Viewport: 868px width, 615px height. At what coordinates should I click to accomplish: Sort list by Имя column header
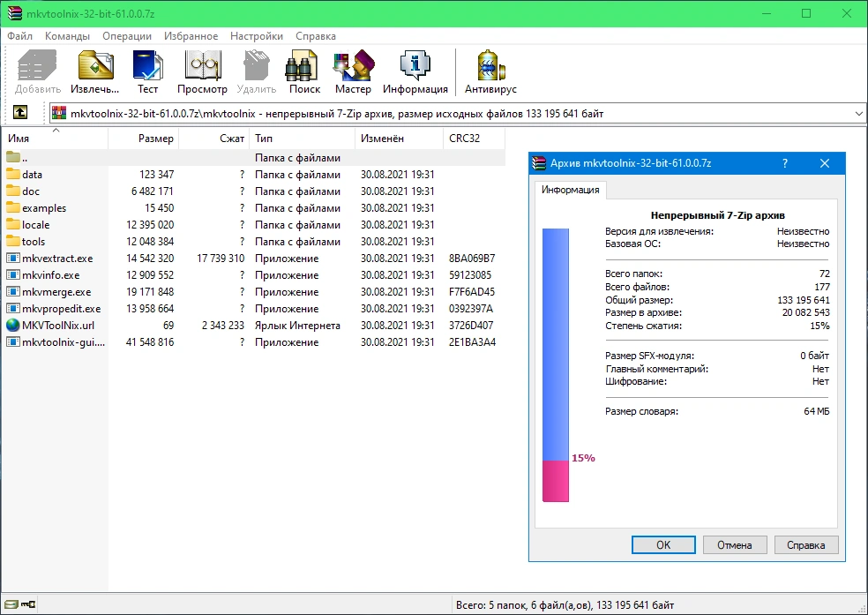coord(55,139)
